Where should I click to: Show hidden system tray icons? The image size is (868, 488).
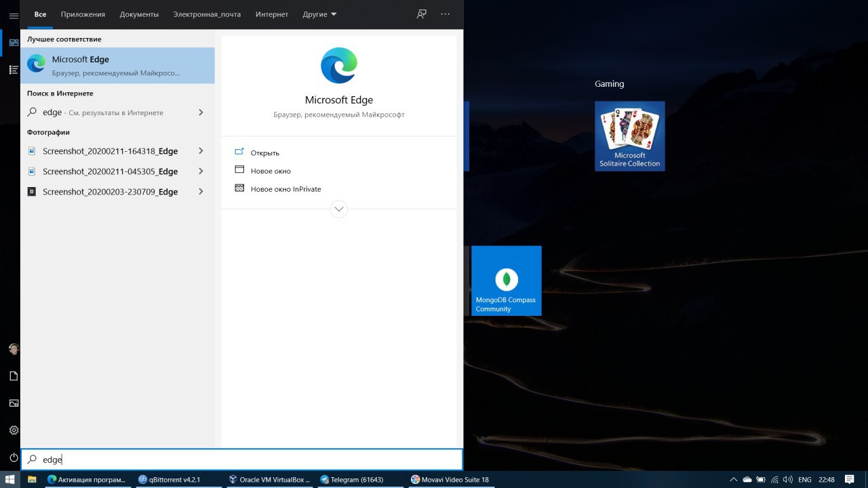coord(734,479)
